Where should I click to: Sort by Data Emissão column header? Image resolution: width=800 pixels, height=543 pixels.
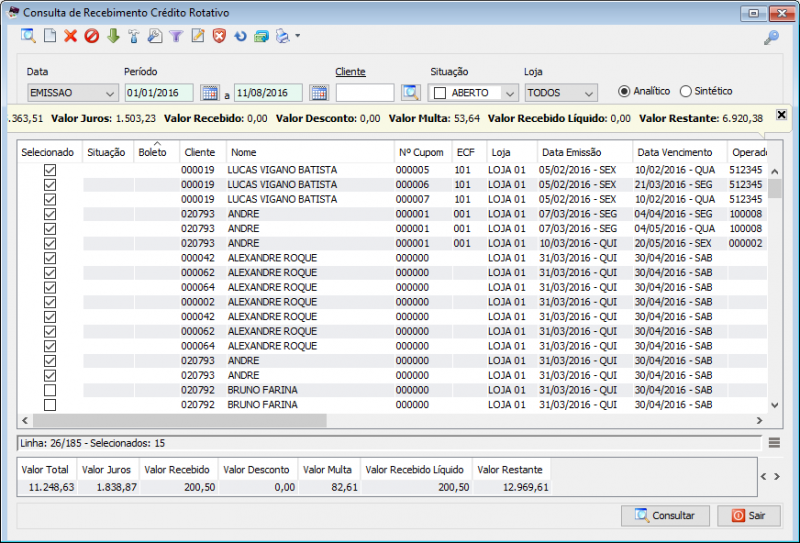coord(585,152)
